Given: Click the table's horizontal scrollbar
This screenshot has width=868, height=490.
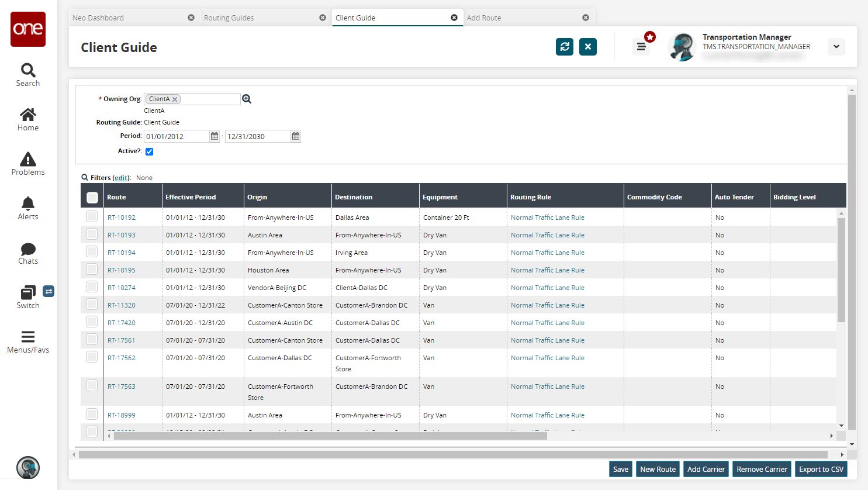Looking at the screenshot, I should tap(330, 436).
